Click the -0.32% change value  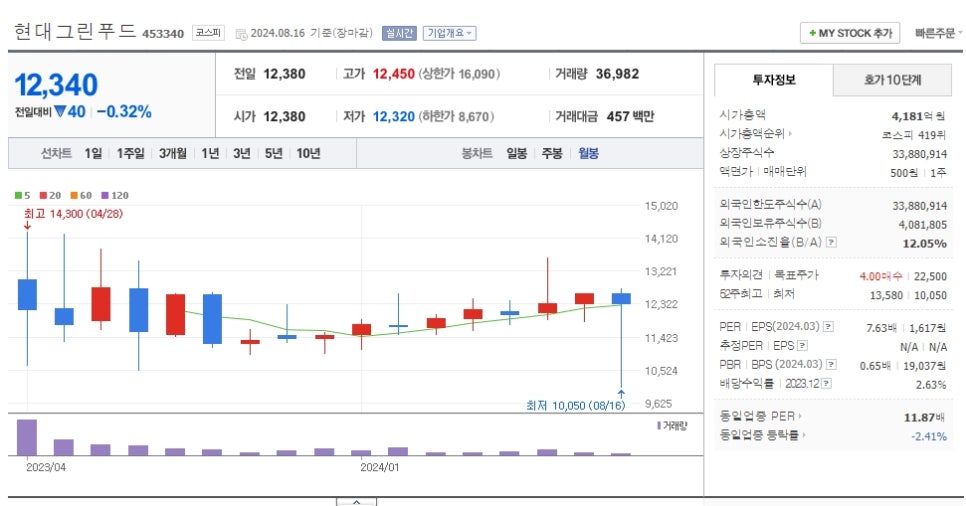124,112
